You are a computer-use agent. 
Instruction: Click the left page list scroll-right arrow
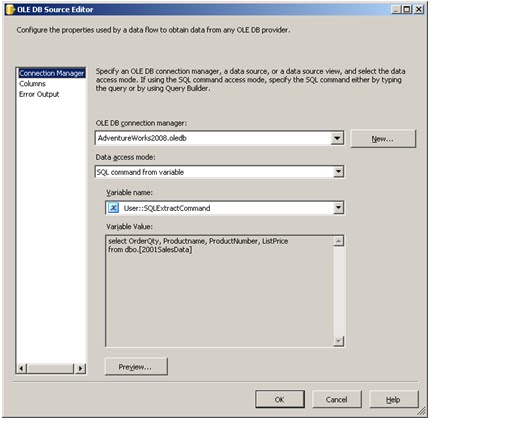[x=80, y=368]
